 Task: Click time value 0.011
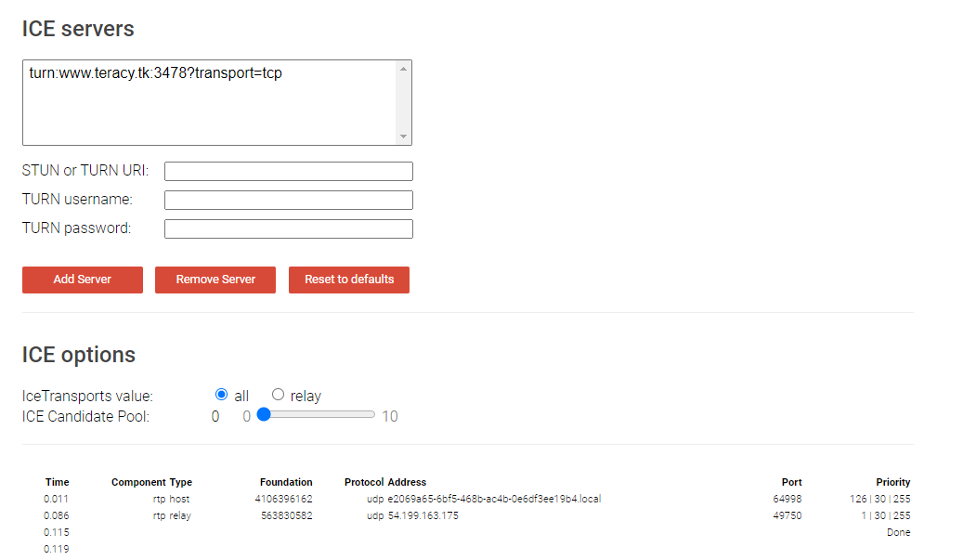[x=56, y=499]
